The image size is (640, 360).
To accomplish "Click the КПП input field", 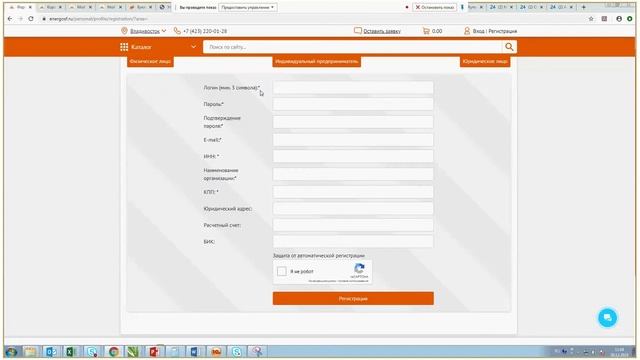I will click(353, 192).
